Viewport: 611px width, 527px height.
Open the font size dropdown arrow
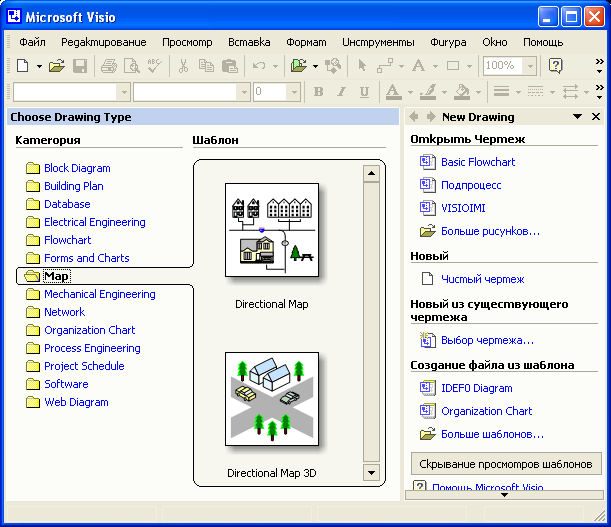[x=294, y=92]
